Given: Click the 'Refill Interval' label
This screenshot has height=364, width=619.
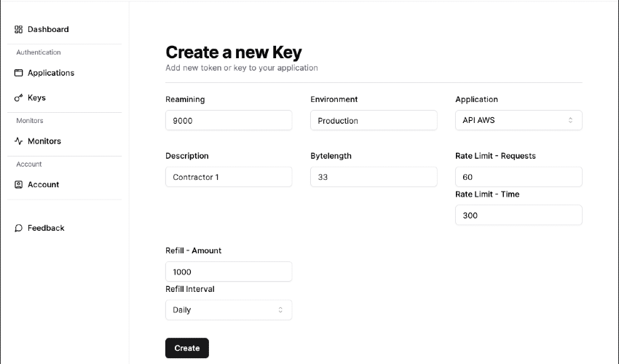Looking at the screenshot, I should click(190, 289).
